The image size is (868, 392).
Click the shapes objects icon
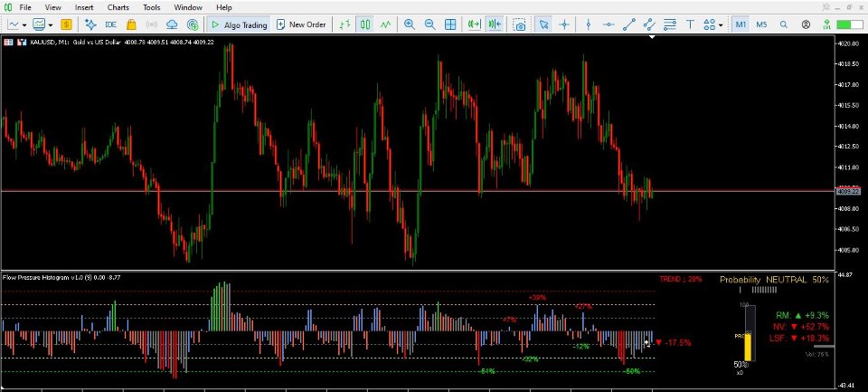(709, 25)
